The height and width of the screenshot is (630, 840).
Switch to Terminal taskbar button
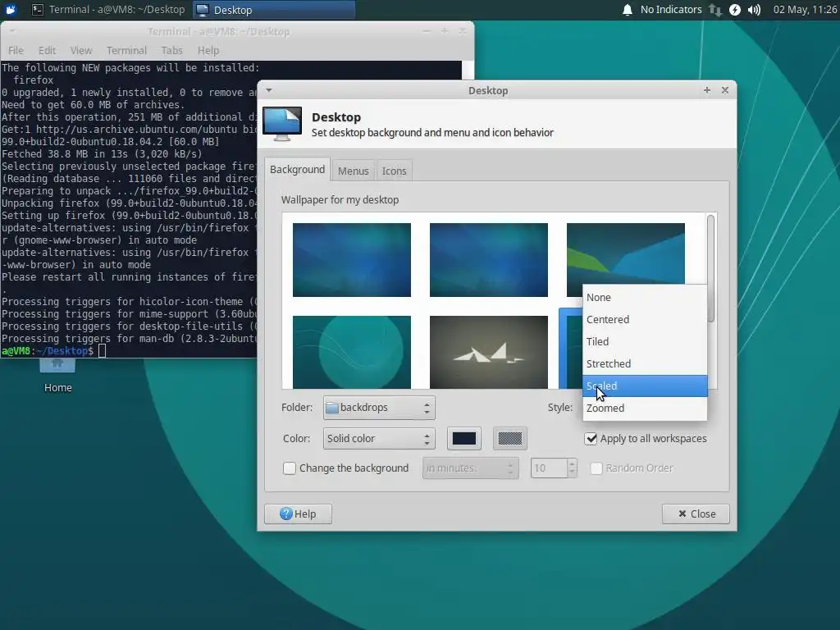(108, 10)
